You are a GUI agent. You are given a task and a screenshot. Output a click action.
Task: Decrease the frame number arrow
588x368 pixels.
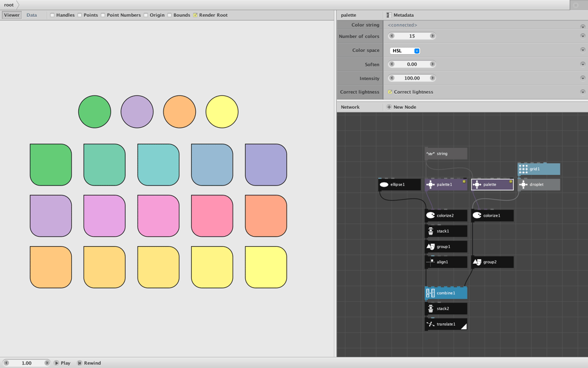(x=6, y=363)
